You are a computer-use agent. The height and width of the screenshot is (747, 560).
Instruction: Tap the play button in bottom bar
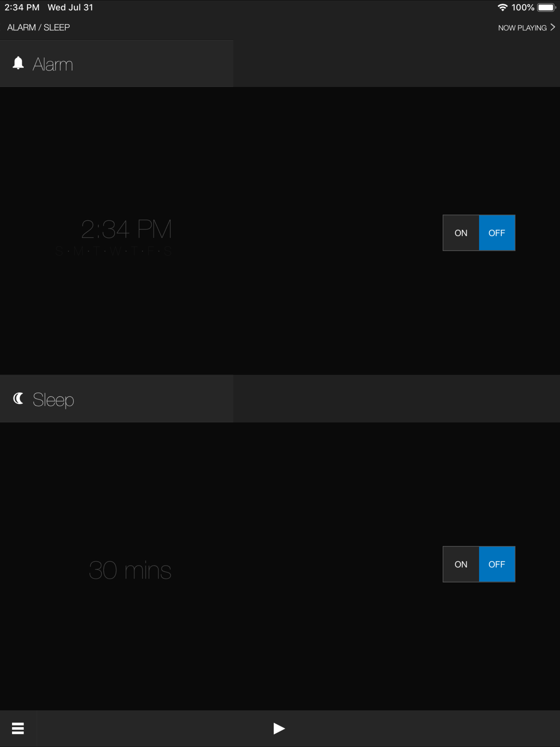(x=279, y=728)
